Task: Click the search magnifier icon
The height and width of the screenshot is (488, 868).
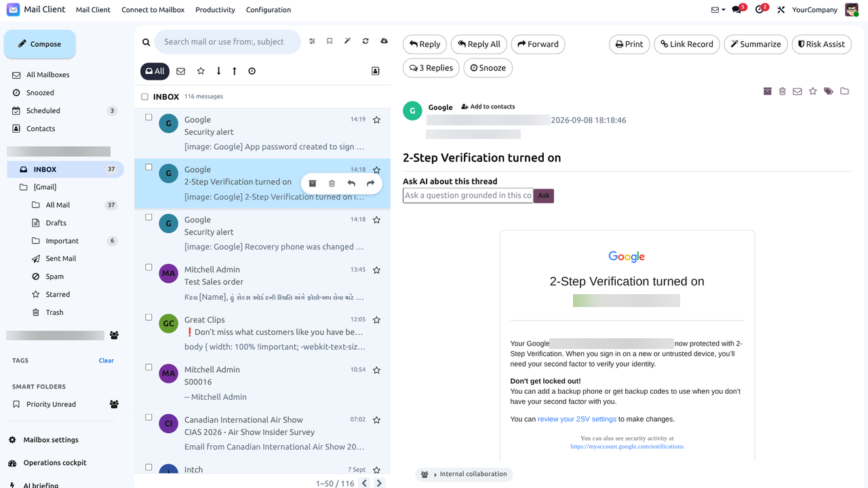Action: coord(146,42)
